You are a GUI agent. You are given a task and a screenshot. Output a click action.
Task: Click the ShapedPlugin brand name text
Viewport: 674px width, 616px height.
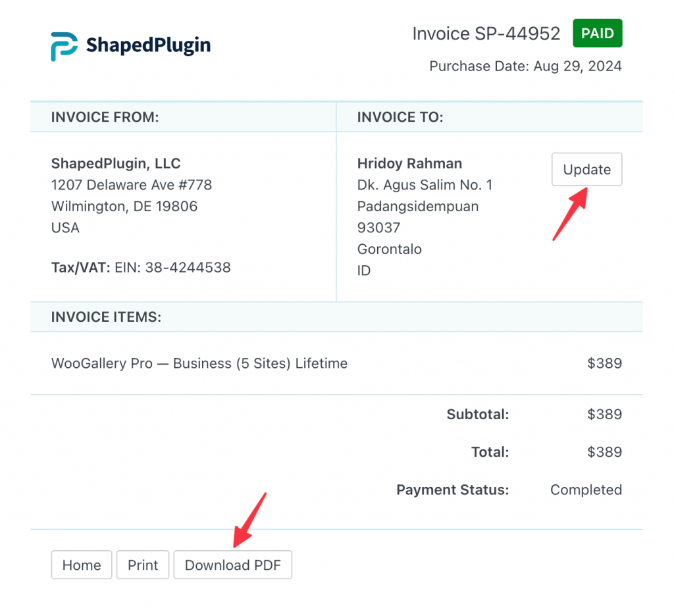click(x=148, y=45)
